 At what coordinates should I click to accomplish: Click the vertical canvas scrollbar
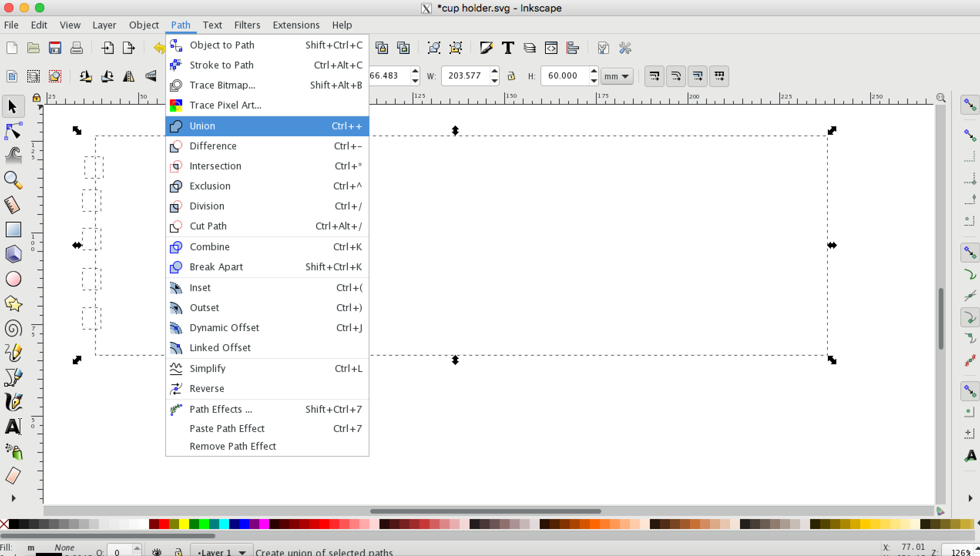click(x=940, y=318)
